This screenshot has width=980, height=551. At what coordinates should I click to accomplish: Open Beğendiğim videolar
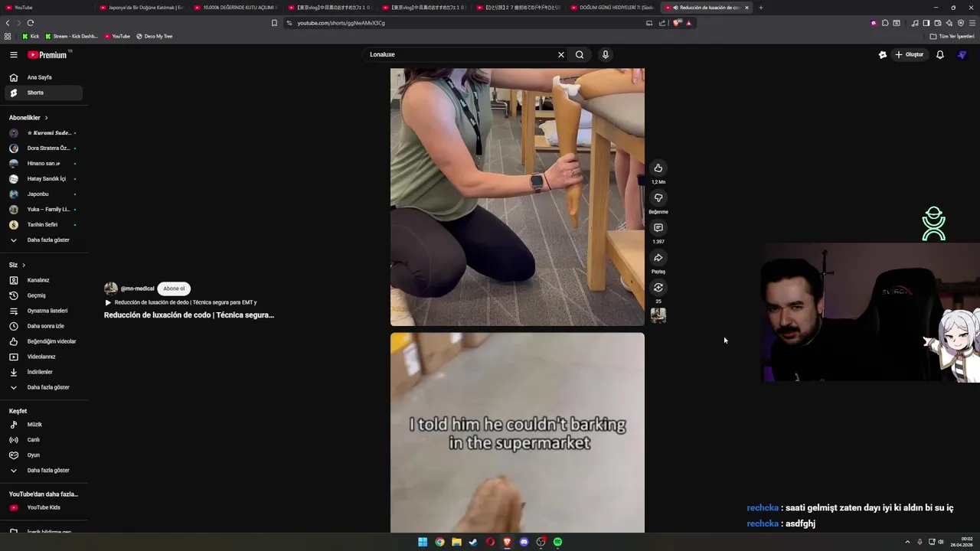(43, 341)
